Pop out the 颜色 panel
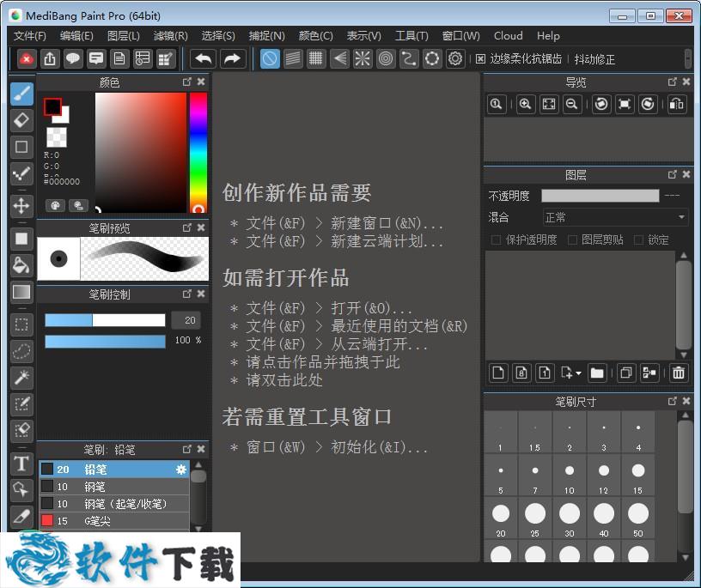Viewport: 701px width, 588px height. click(x=187, y=82)
